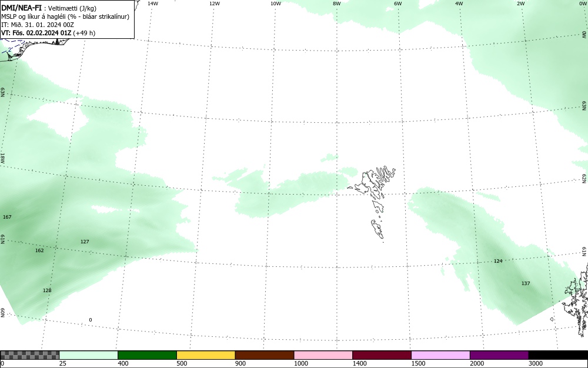Screen dimensions: 588x368
Task: Click the checkered gray legend swatch for 0
Action: [x=29, y=355]
